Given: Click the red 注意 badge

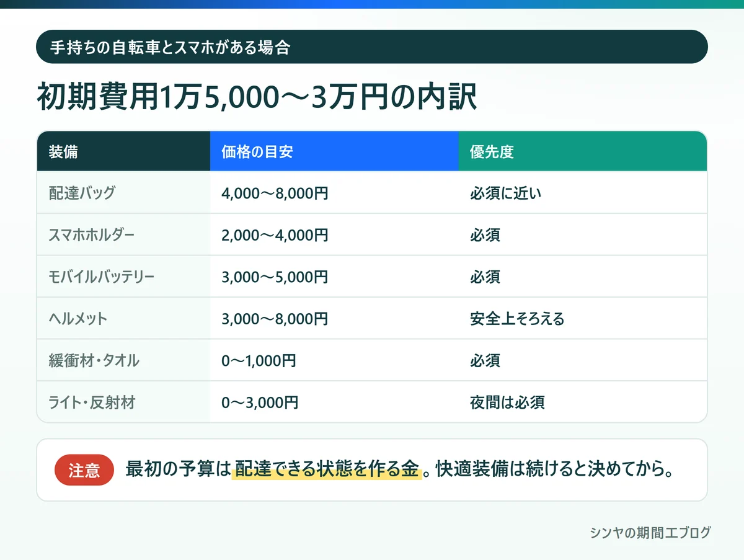Looking at the screenshot, I should [x=84, y=470].
